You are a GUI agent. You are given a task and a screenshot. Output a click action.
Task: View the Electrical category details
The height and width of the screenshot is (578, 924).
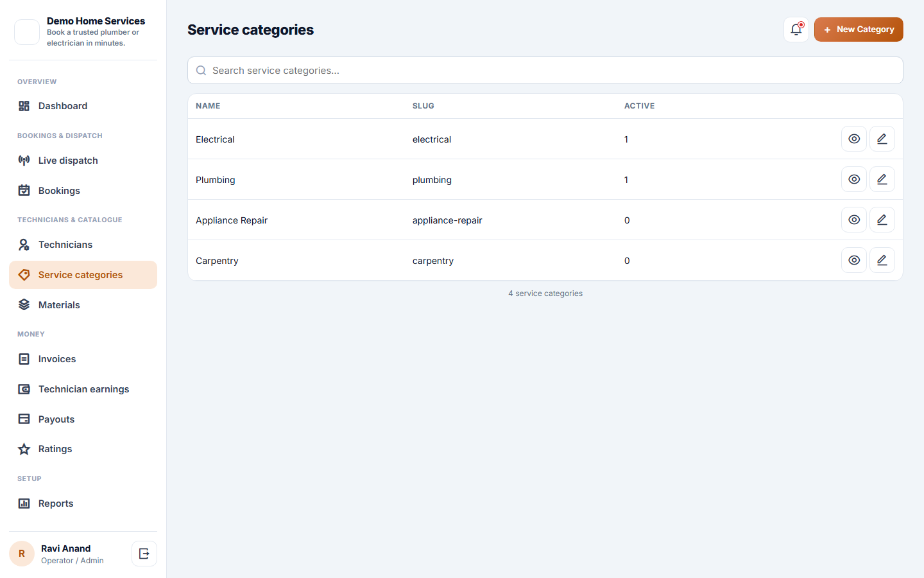tap(854, 139)
